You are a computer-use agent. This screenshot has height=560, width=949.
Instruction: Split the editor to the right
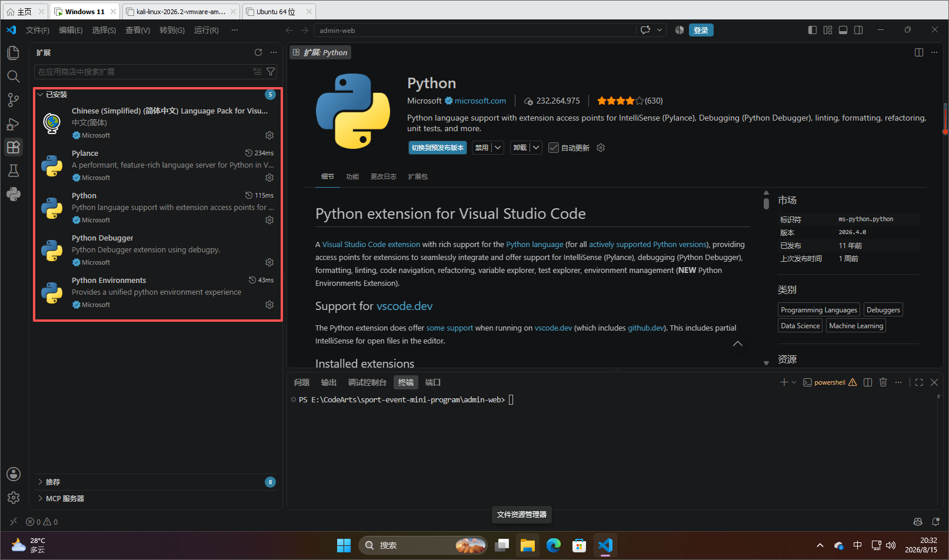(x=919, y=52)
